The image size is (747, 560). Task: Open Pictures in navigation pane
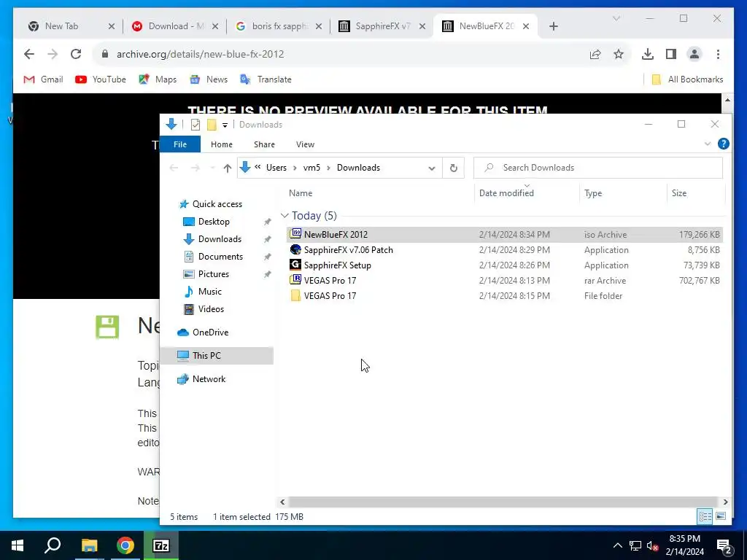point(214,274)
